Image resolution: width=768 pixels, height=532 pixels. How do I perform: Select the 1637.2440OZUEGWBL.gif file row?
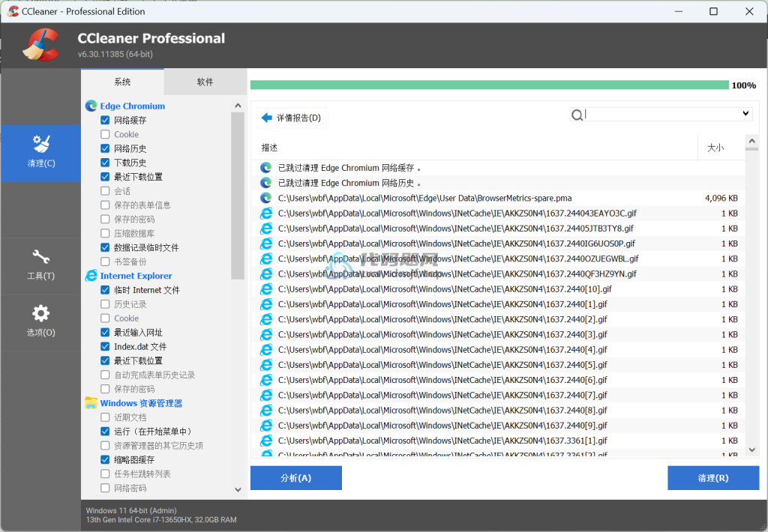(498, 259)
